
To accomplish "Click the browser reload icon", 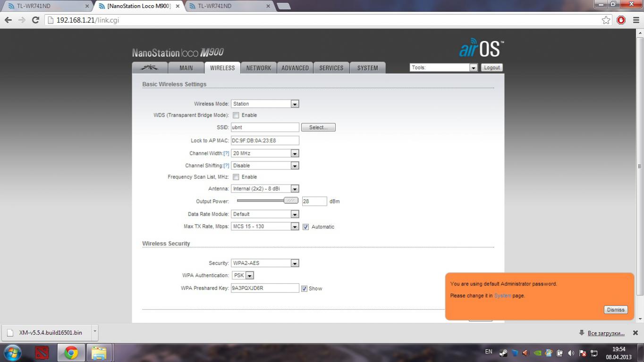I will (x=35, y=20).
